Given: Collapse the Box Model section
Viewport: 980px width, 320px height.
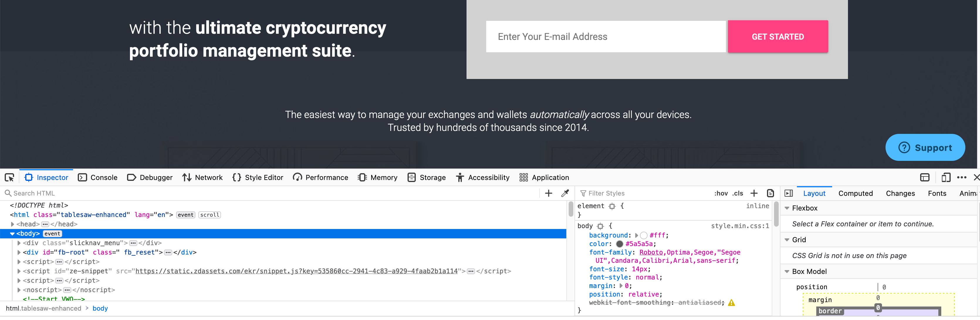Looking at the screenshot, I should [787, 272].
